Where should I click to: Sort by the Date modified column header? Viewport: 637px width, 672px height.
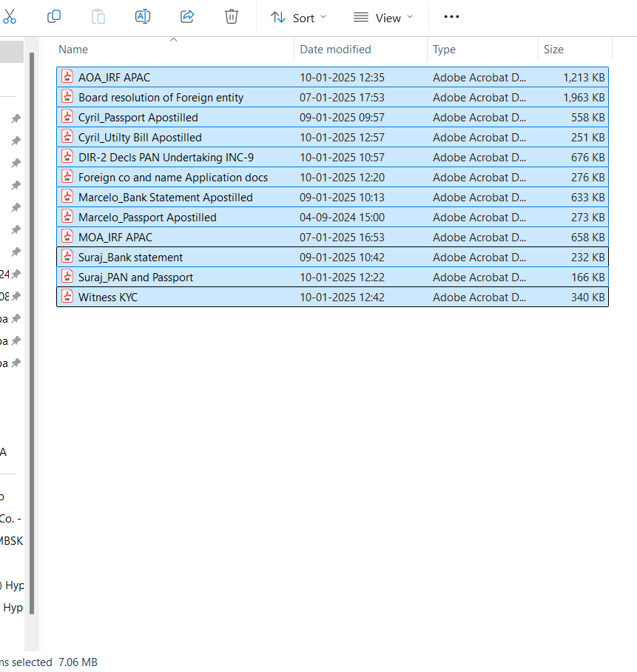click(x=335, y=50)
